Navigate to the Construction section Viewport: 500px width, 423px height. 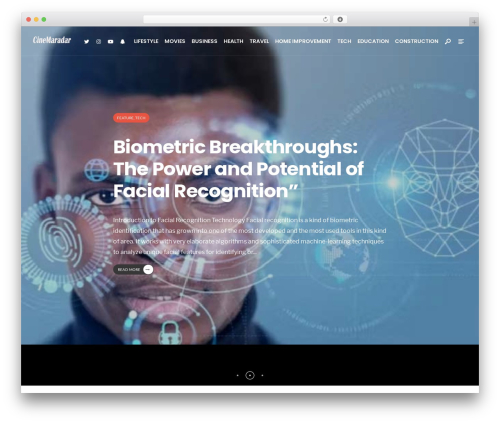[x=417, y=41]
